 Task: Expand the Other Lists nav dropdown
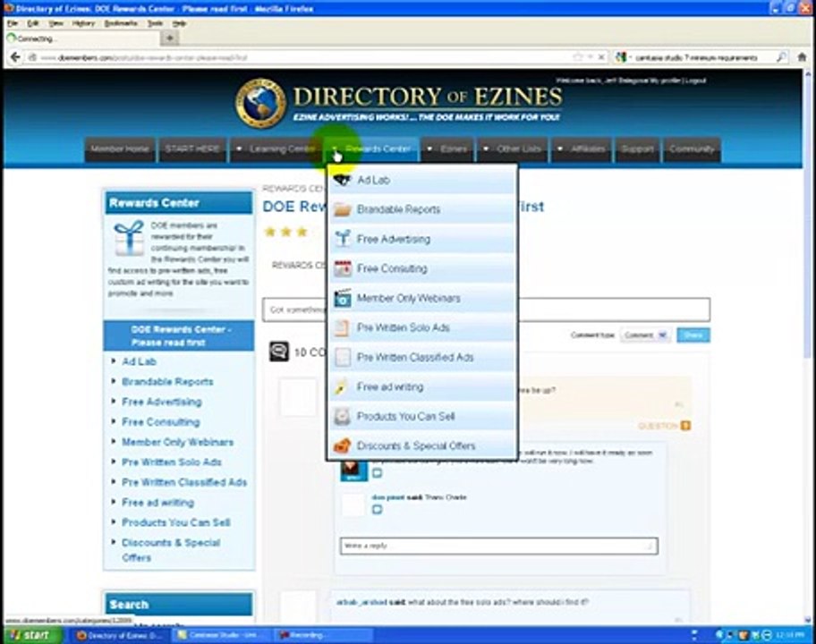[486, 148]
